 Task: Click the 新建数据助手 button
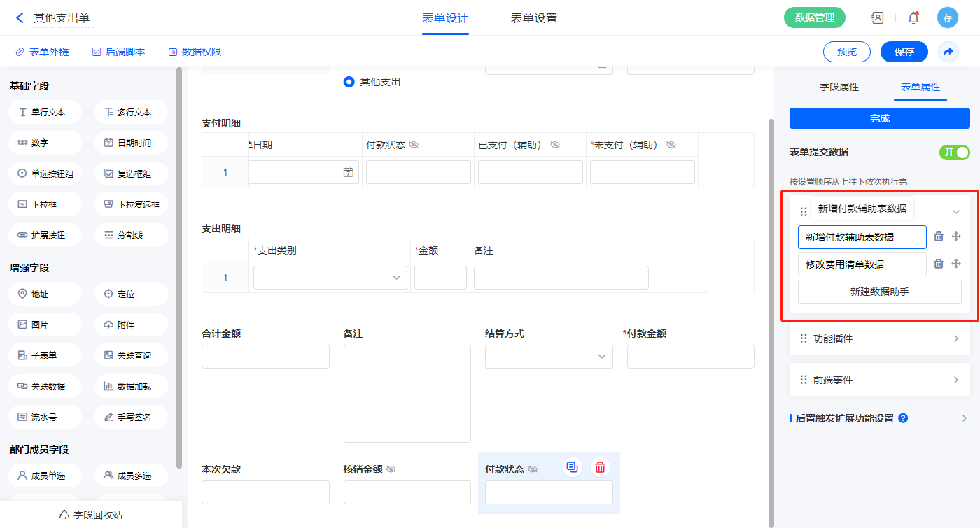pos(879,292)
